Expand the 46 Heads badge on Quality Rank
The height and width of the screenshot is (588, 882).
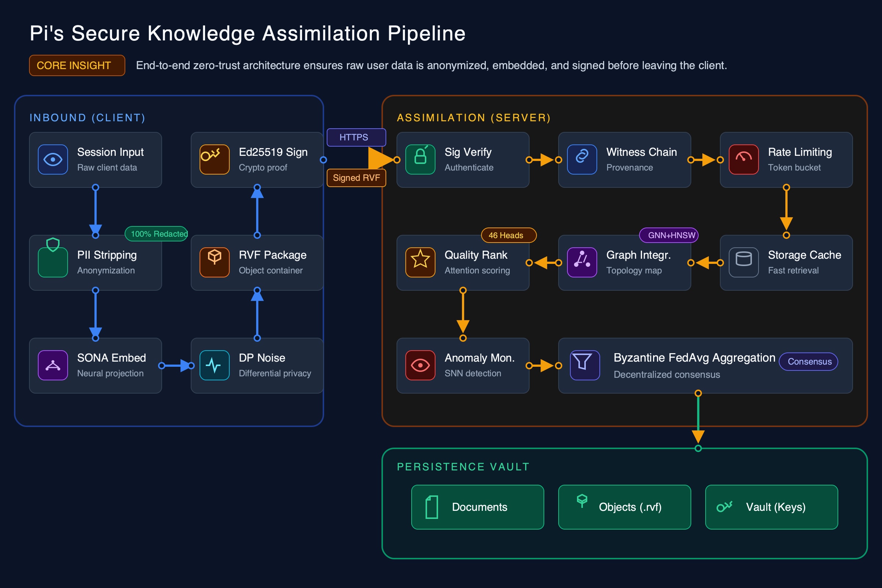508,236
